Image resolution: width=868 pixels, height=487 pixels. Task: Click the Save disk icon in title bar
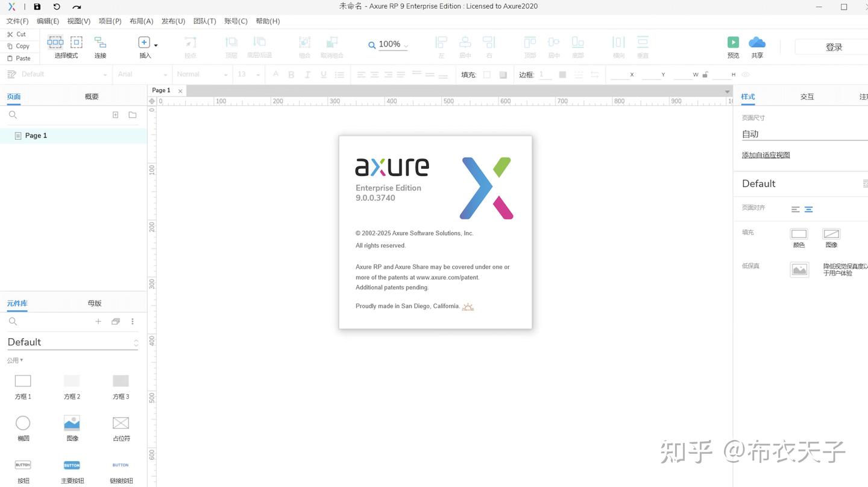pyautogui.click(x=37, y=7)
